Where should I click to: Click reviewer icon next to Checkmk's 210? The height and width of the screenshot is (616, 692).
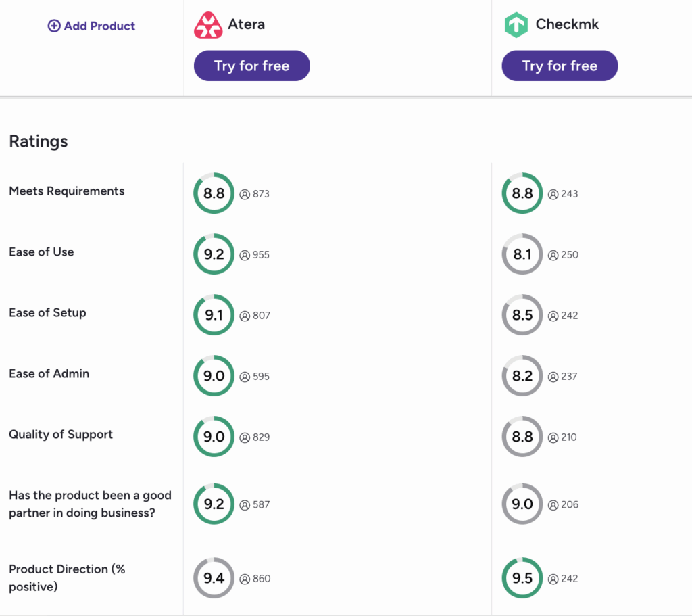553,437
